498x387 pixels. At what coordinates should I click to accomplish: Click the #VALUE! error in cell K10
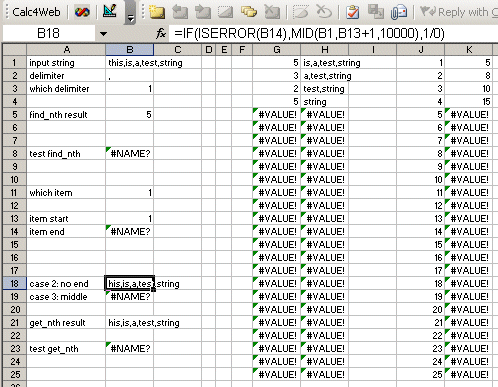pos(469,180)
